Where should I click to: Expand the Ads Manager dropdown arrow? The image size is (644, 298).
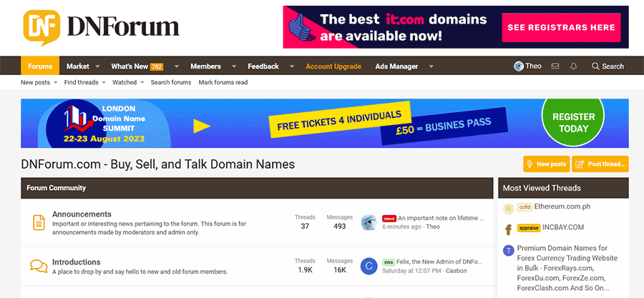(431, 66)
